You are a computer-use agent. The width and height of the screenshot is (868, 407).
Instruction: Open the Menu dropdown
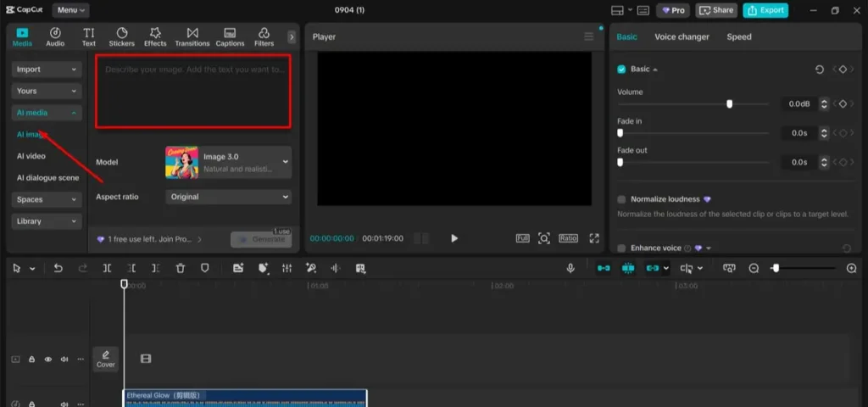[x=71, y=10]
